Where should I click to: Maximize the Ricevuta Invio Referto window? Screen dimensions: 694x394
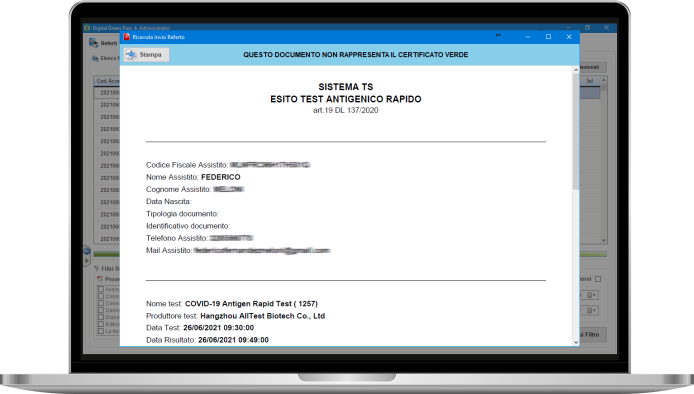548,37
